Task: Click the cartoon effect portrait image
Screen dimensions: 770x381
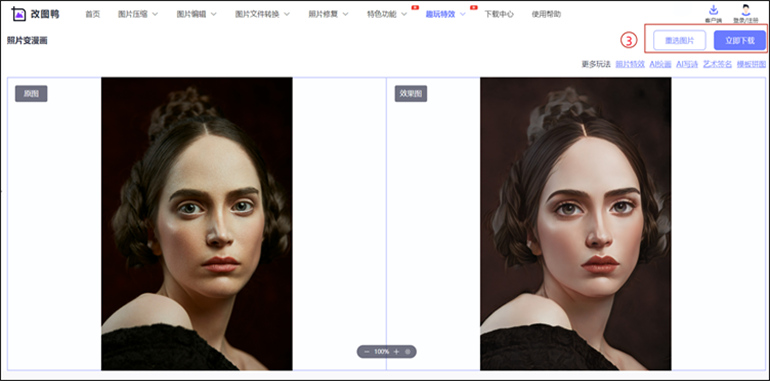Action: (x=576, y=223)
